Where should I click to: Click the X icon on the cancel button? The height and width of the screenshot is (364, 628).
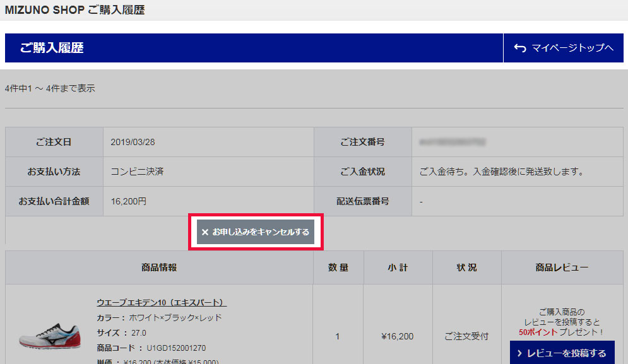point(204,232)
